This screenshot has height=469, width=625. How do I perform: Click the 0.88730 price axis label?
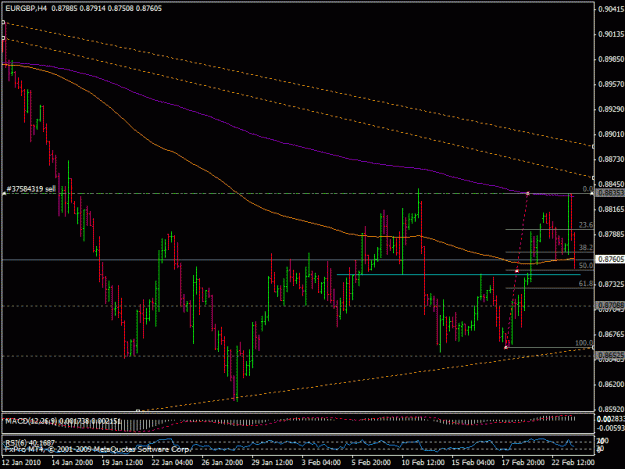coord(611,159)
